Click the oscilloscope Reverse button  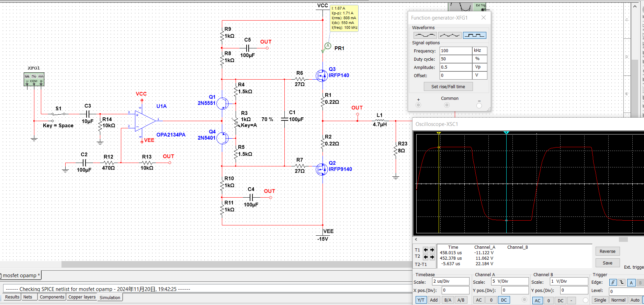[607, 251]
